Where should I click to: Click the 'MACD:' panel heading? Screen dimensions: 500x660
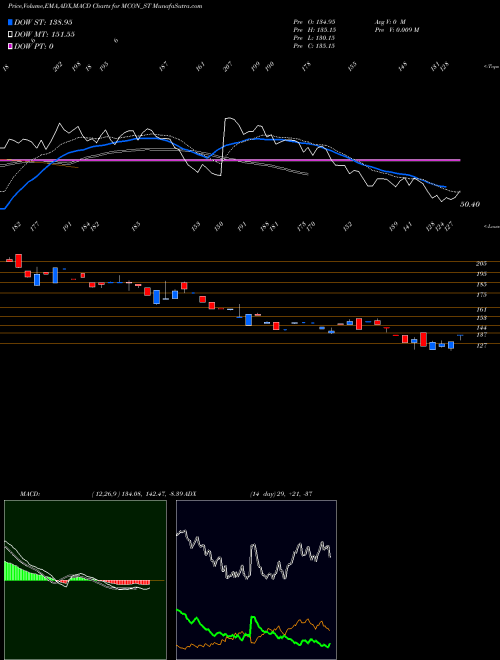click(29, 493)
